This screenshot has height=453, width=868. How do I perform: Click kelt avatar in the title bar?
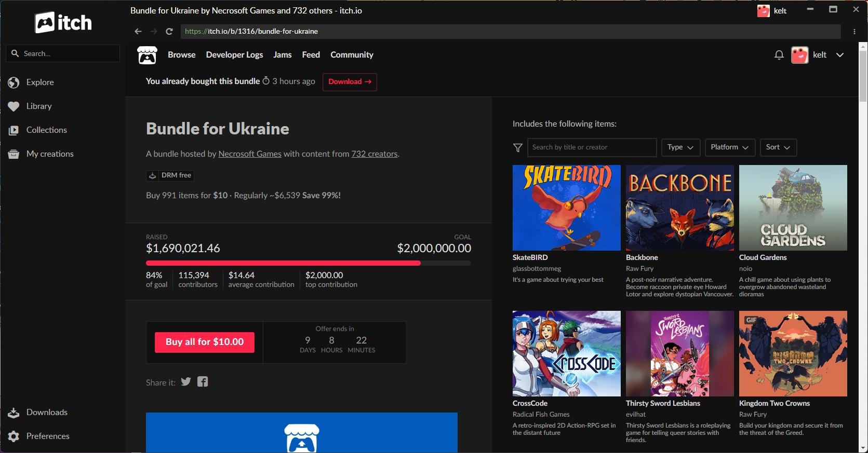[763, 11]
